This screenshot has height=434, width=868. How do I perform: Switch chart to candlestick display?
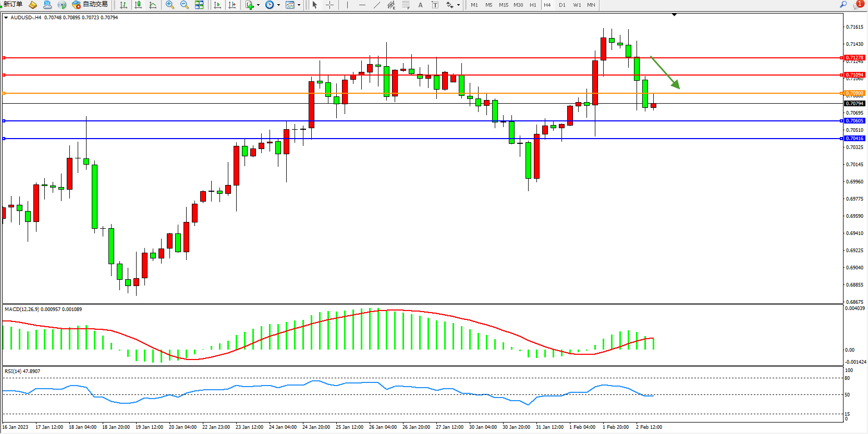click(138, 5)
